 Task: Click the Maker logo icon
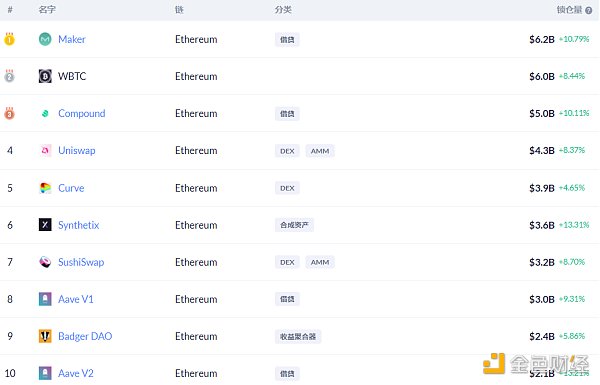tap(45, 39)
